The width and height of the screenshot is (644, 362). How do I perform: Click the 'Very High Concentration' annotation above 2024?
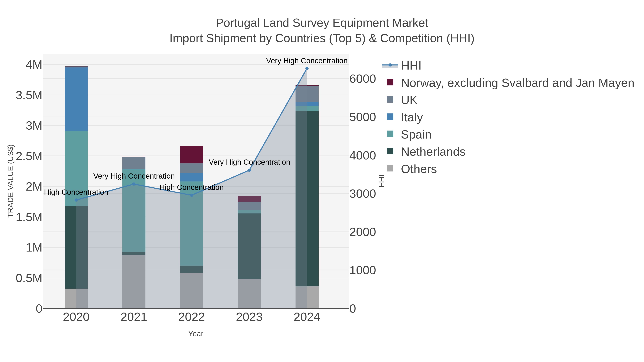(x=307, y=61)
